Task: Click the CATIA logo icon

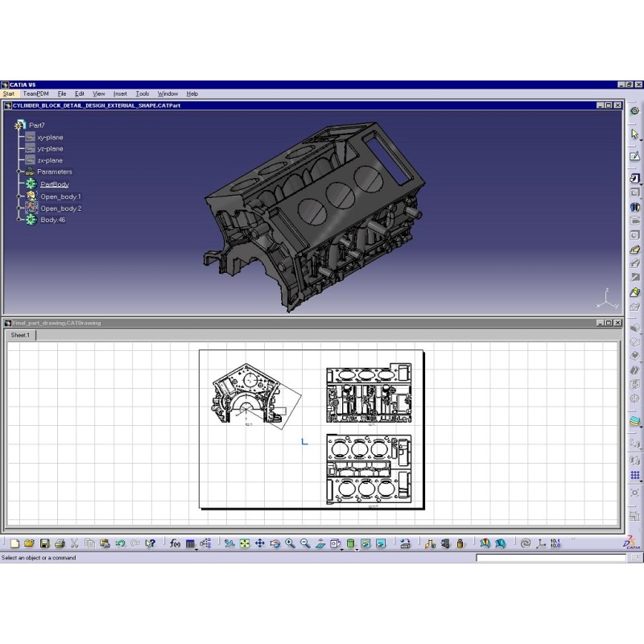Action: tap(632, 542)
